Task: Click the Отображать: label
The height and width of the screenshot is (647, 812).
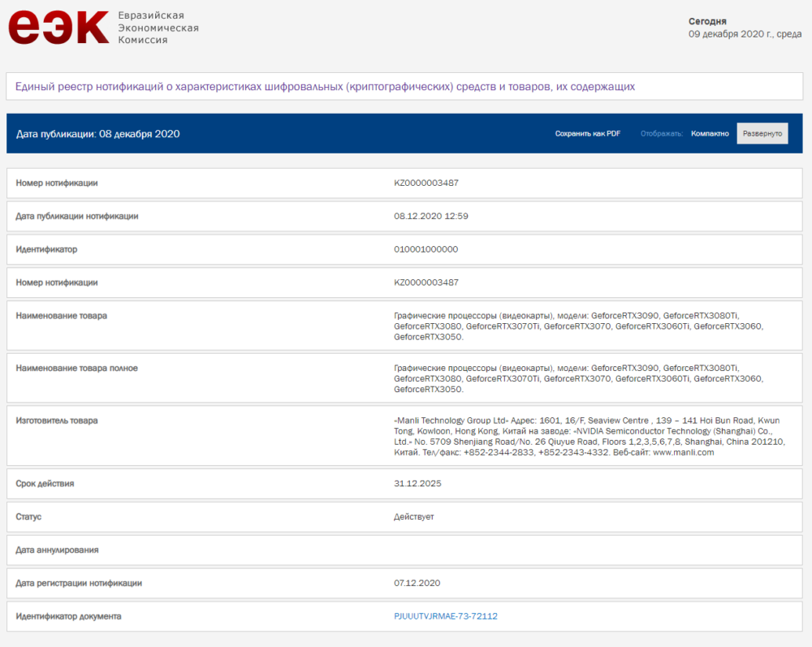Action: (661, 134)
